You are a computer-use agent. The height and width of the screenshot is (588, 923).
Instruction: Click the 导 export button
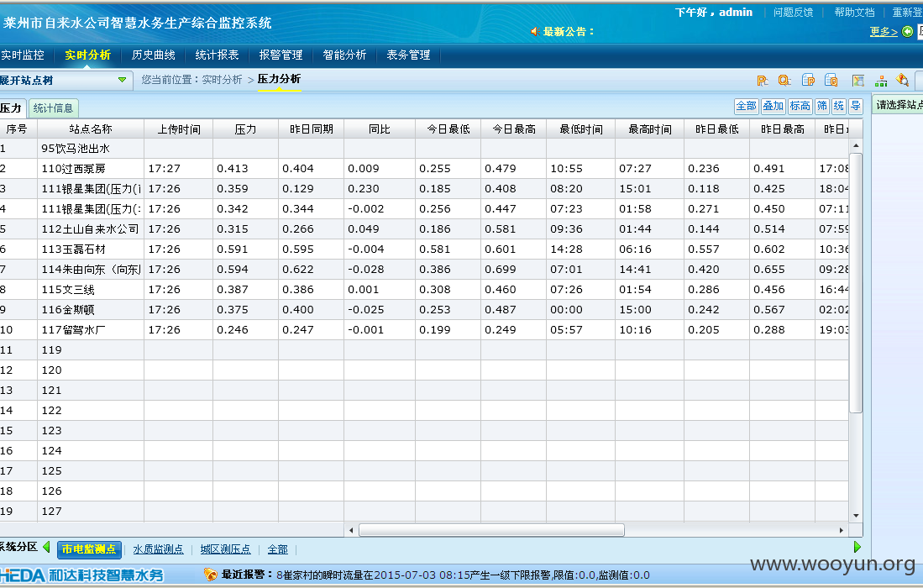(x=856, y=106)
